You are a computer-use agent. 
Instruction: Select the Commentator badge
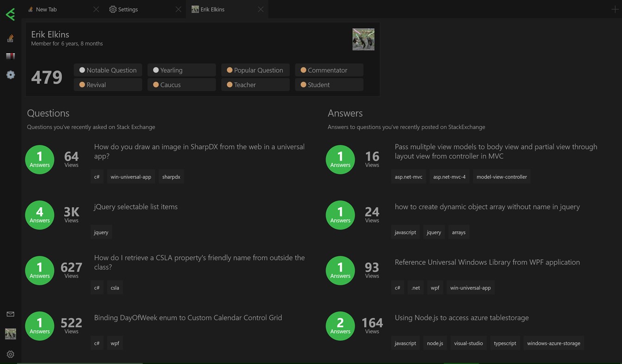tap(329, 70)
